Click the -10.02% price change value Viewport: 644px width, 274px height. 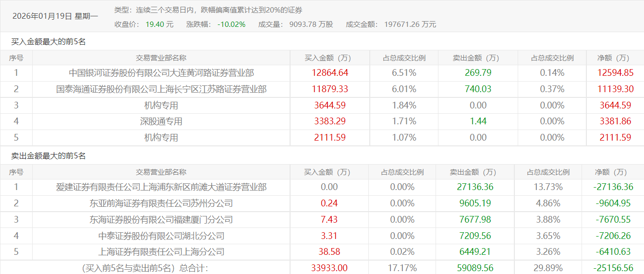point(231,24)
